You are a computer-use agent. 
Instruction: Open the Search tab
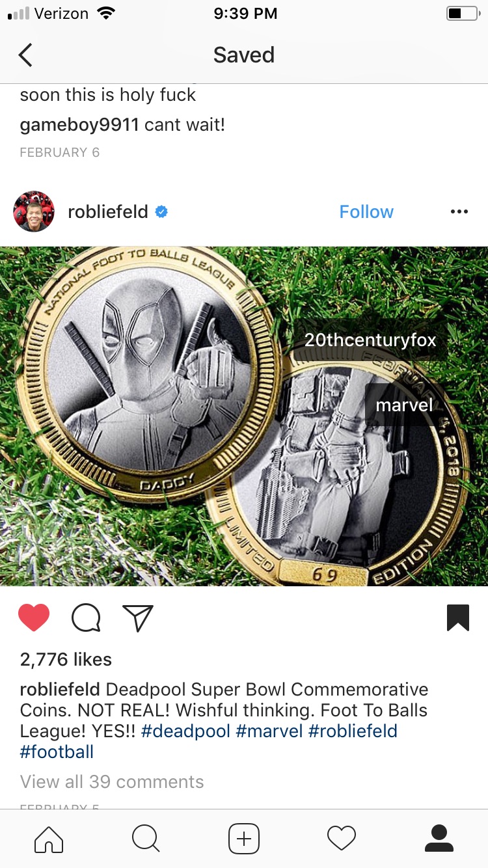(x=146, y=838)
